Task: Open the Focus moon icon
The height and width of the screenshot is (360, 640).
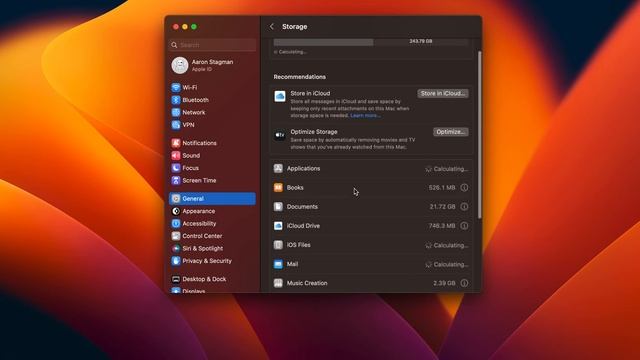Action: [176, 168]
